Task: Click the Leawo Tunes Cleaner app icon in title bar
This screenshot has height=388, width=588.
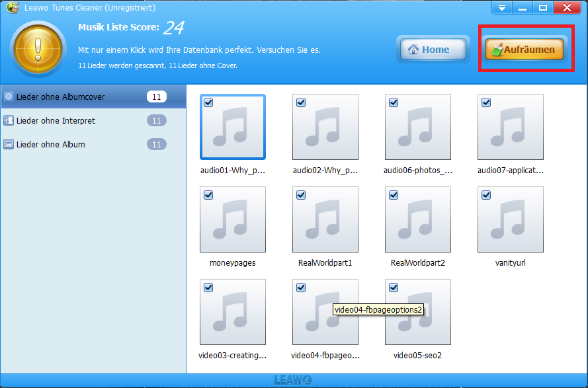Action: (13, 7)
